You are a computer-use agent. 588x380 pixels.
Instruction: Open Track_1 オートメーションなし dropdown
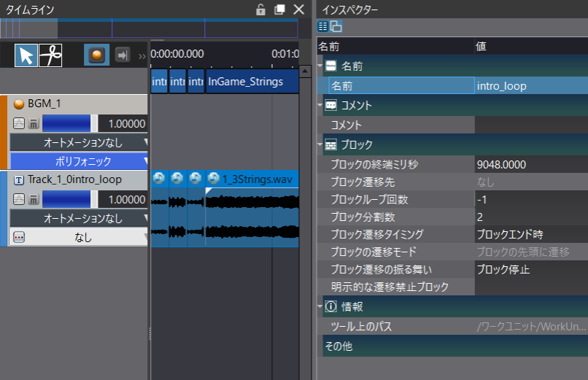(x=79, y=218)
